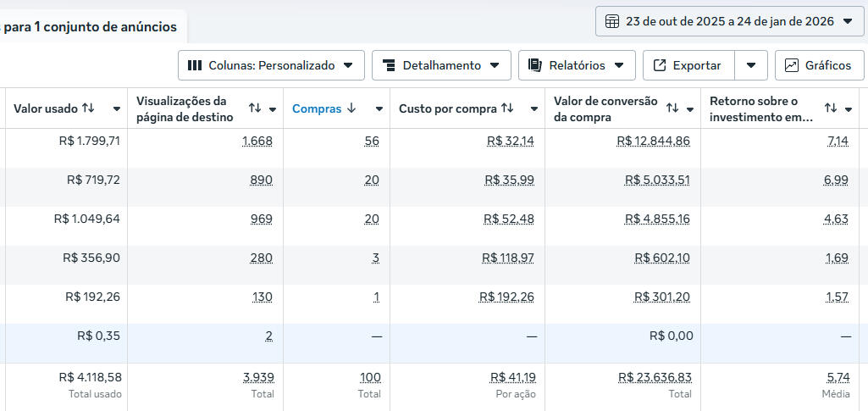Image resolution: width=868 pixels, height=411 pixels.
Task: Click the Relatórios reports icon
Action: [535, 65]
